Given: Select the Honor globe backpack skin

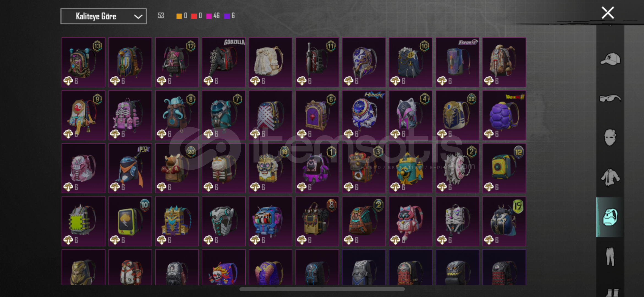Looking at the screenshot, I should (364, 115).
